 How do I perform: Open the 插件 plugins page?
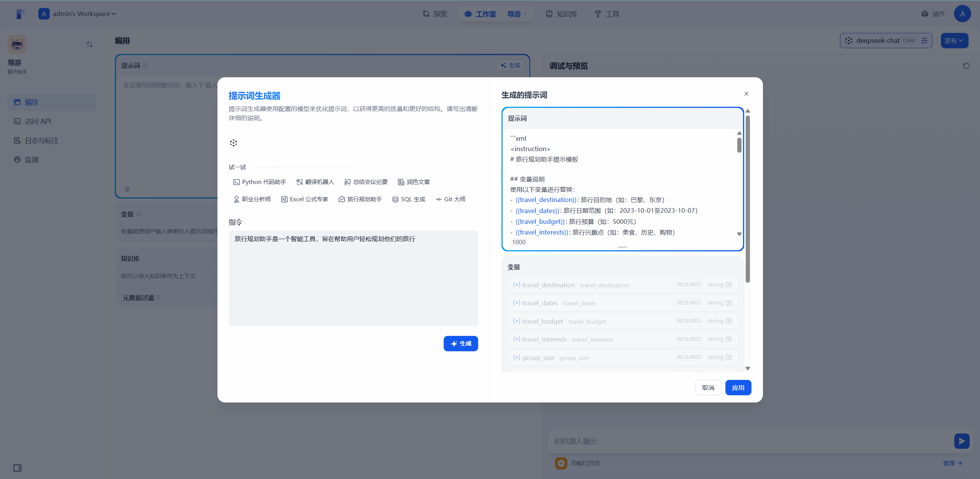click(933, 14)
